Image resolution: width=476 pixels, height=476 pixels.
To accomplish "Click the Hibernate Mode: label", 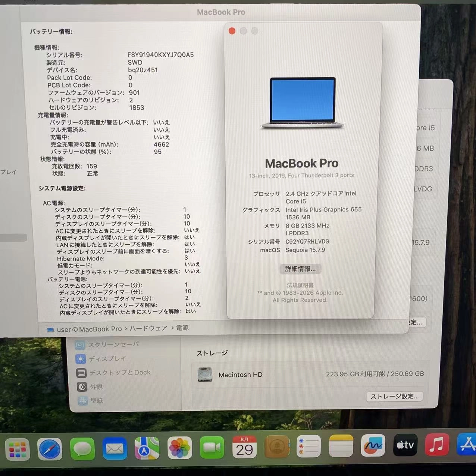I will pos(81,259).
